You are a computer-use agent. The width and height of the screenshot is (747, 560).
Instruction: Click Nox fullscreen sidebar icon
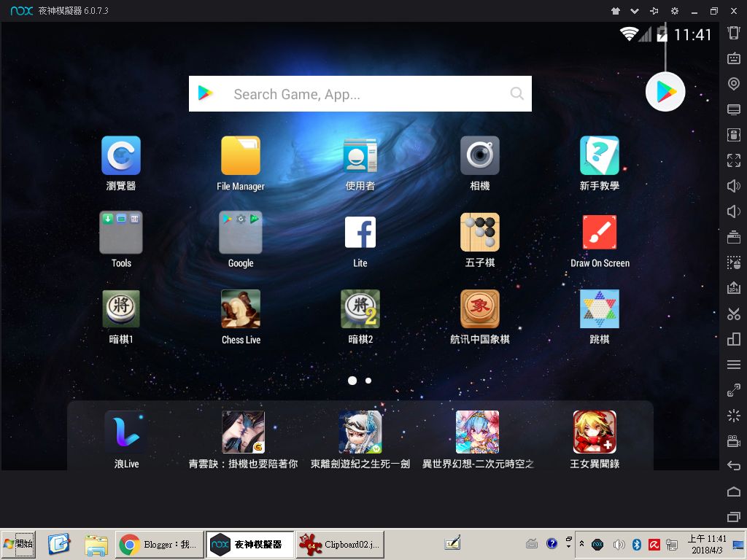[x=734, y=160]
